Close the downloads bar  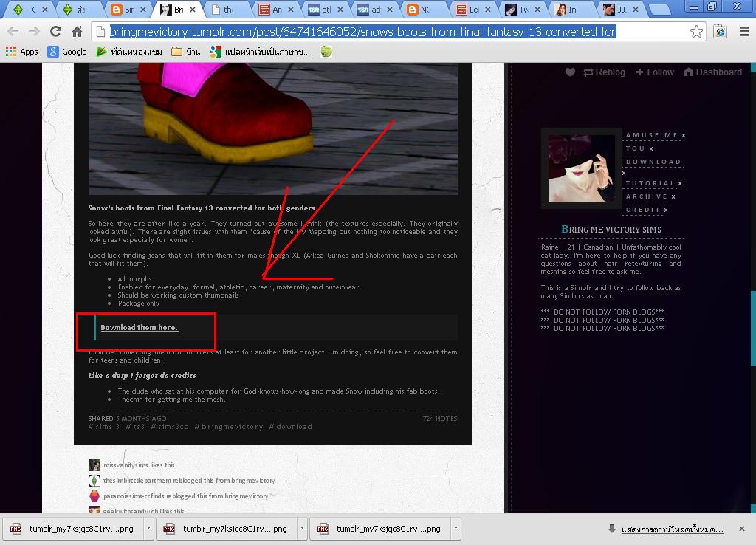click(742, 529)
